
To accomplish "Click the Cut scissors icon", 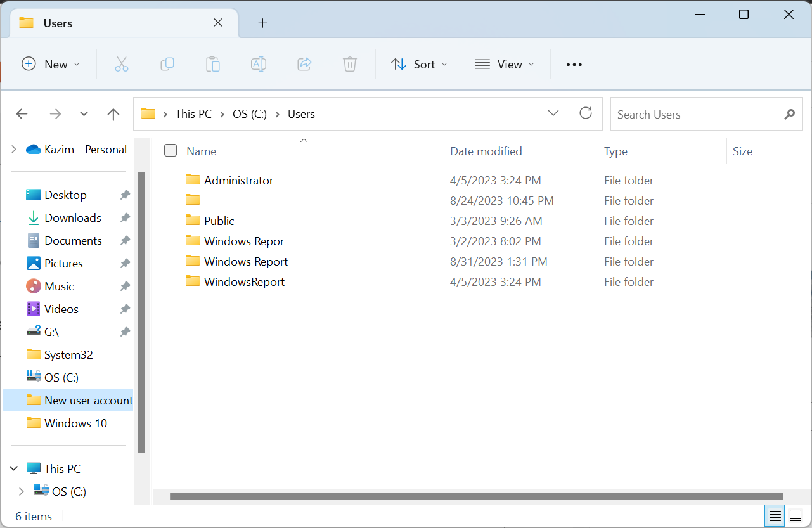I will [x=122, y=64].
